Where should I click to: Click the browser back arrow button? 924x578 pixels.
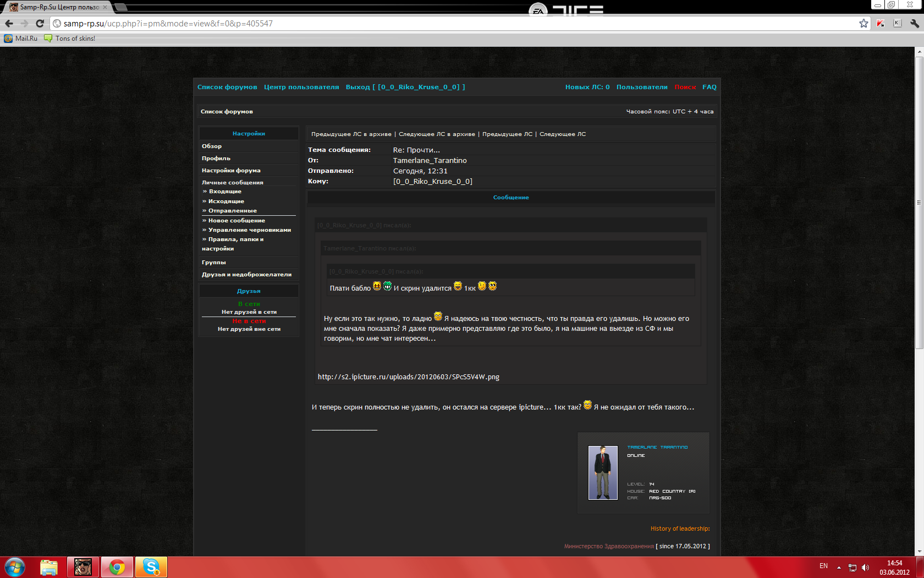[9, 23]
